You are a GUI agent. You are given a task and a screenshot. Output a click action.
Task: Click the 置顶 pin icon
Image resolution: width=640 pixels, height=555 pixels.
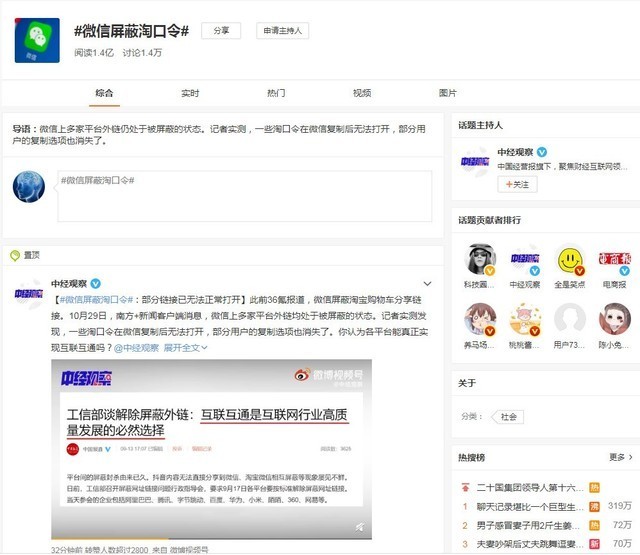click(x=15, y=255)
